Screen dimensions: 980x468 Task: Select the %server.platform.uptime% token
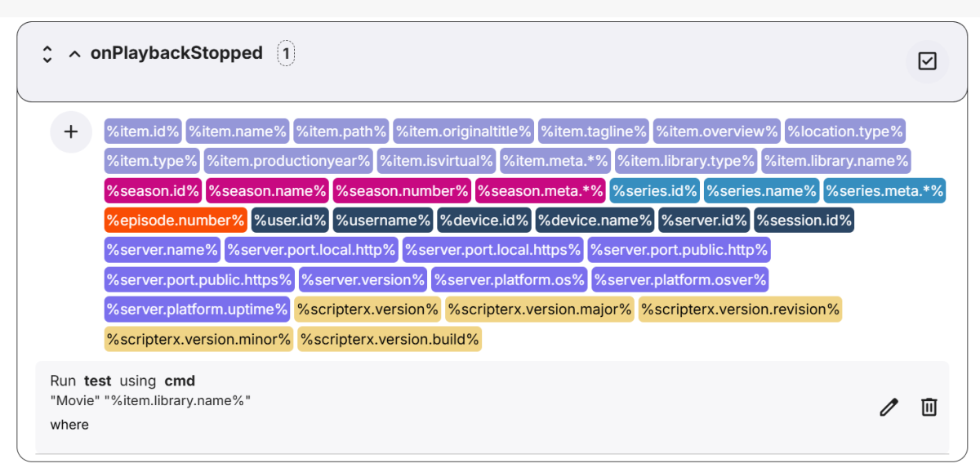197,309
